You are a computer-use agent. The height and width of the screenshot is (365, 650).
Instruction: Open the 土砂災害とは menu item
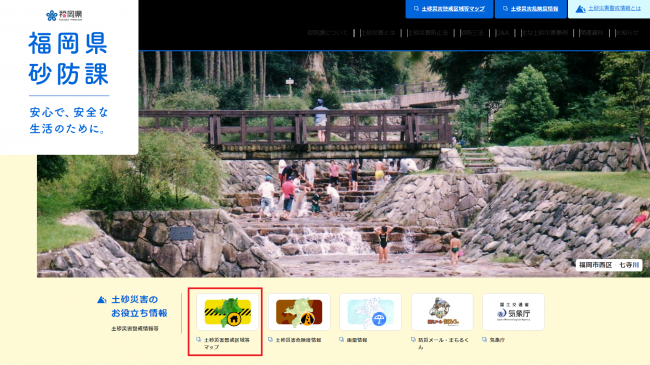point(378,33)
